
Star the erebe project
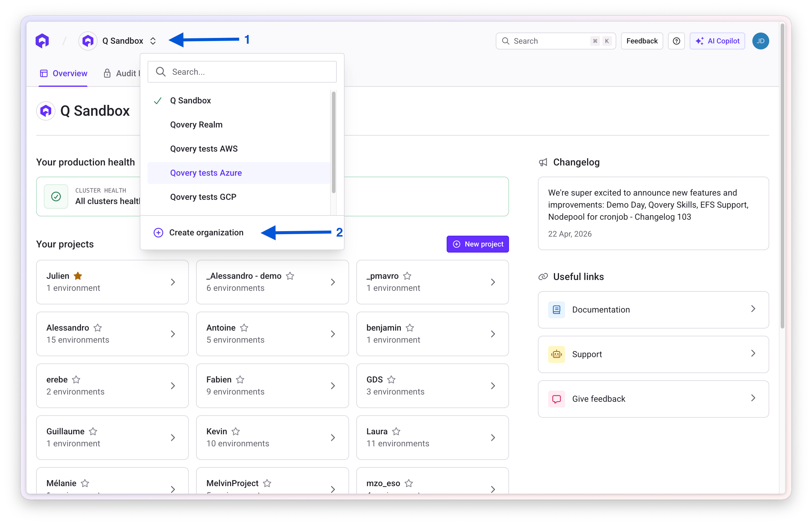[x=76, y=379]
